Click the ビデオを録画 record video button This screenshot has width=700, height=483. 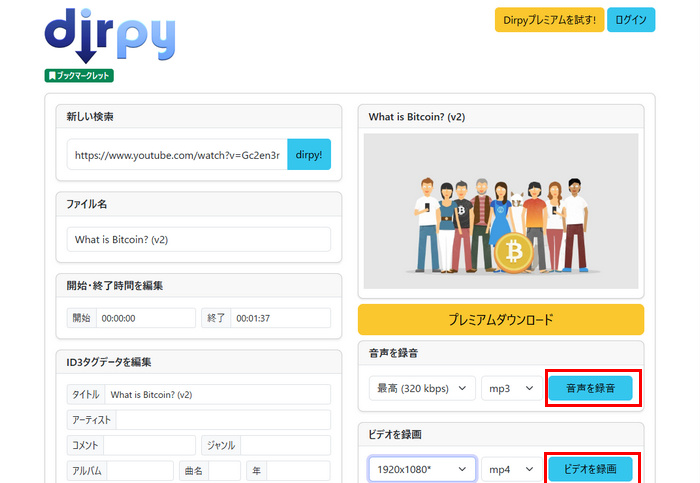[x=590, y=469]
